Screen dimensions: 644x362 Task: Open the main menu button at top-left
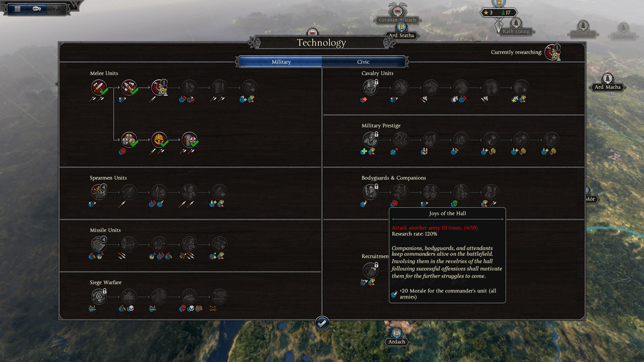18,9
